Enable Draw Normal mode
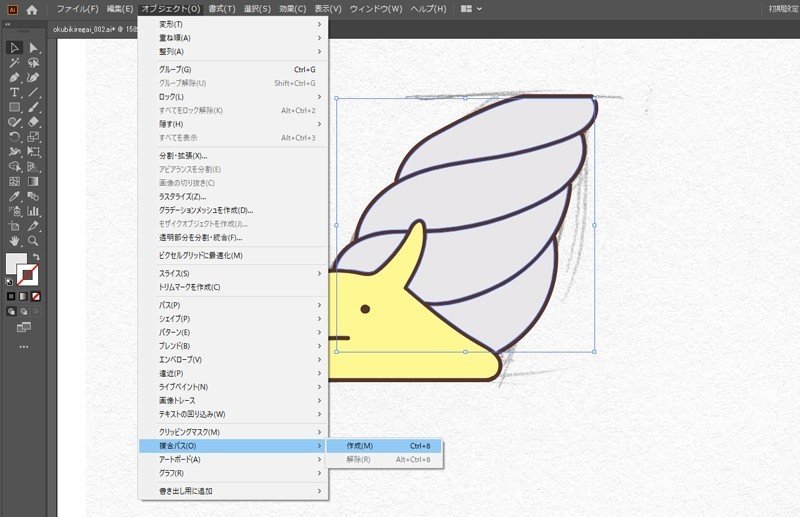Viewport: 800px width, 517px height. 11,311
